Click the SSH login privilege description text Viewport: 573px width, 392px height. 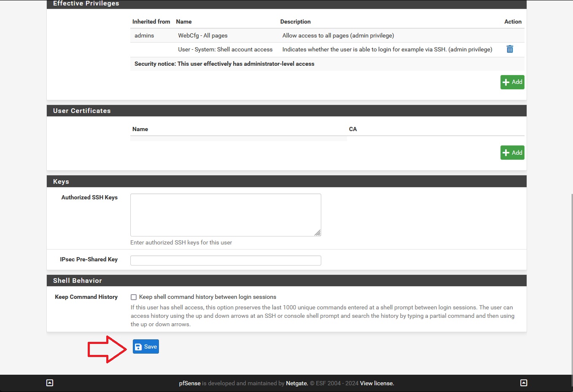pos(387,49)
